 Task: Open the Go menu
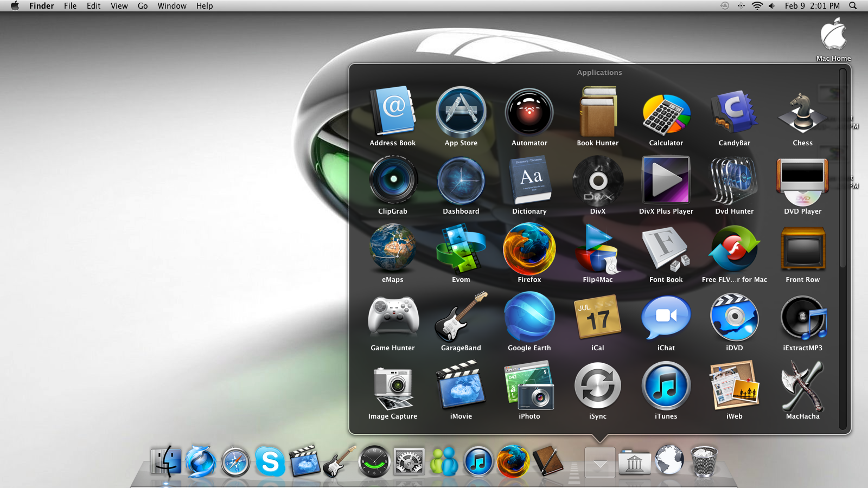click(x=143, y=5)
